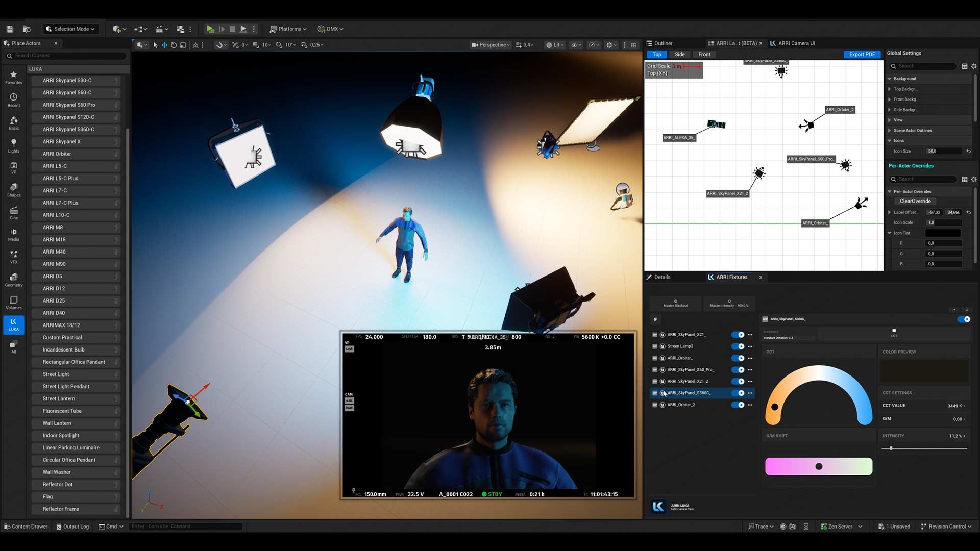Open the VFX category in sidebar

[x=14, y=257]
